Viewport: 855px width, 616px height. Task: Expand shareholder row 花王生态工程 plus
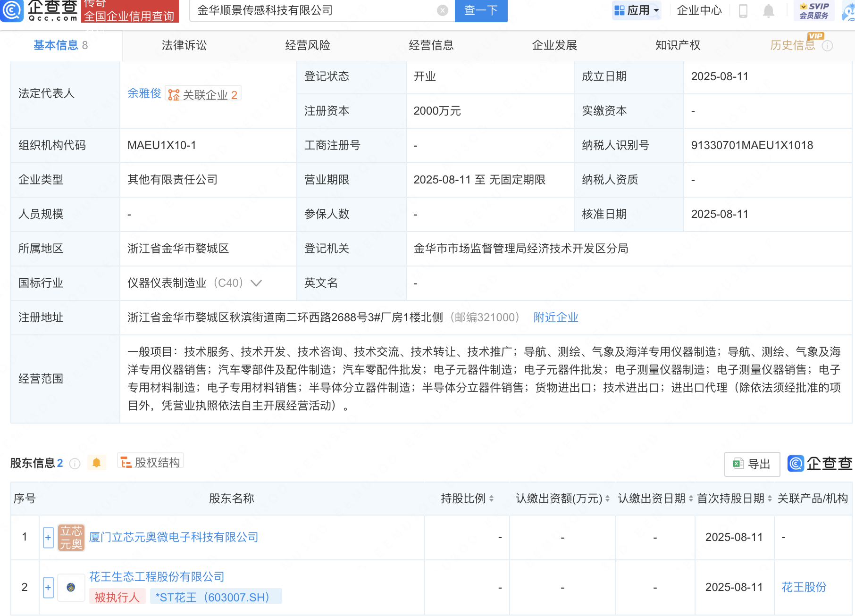click(x=48, y=588)
